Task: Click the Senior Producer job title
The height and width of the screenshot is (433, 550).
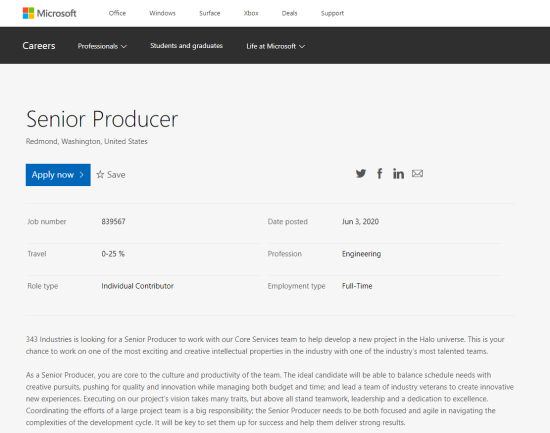Action: click(x=102, y=119)
